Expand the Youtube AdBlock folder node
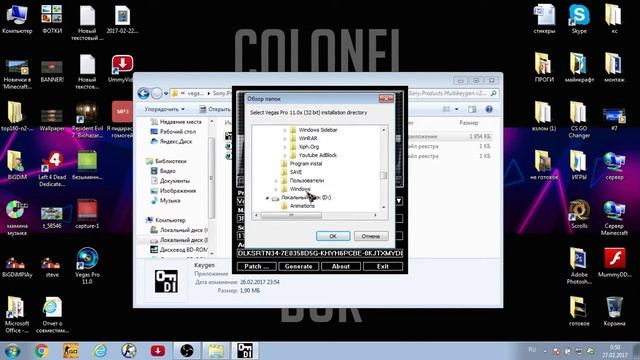Image resolution: width=640 pixels, height=360 pixels. 285,156
